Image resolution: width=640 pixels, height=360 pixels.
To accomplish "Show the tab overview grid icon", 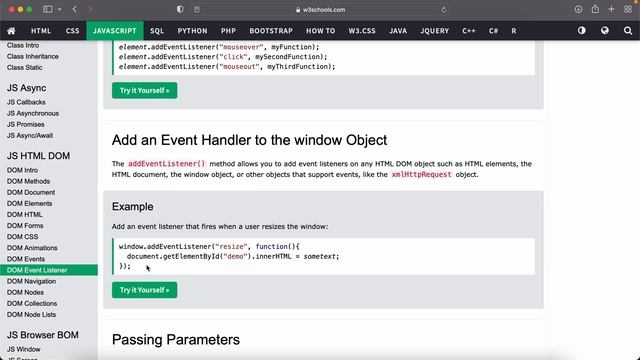I will tap(628, 9).
